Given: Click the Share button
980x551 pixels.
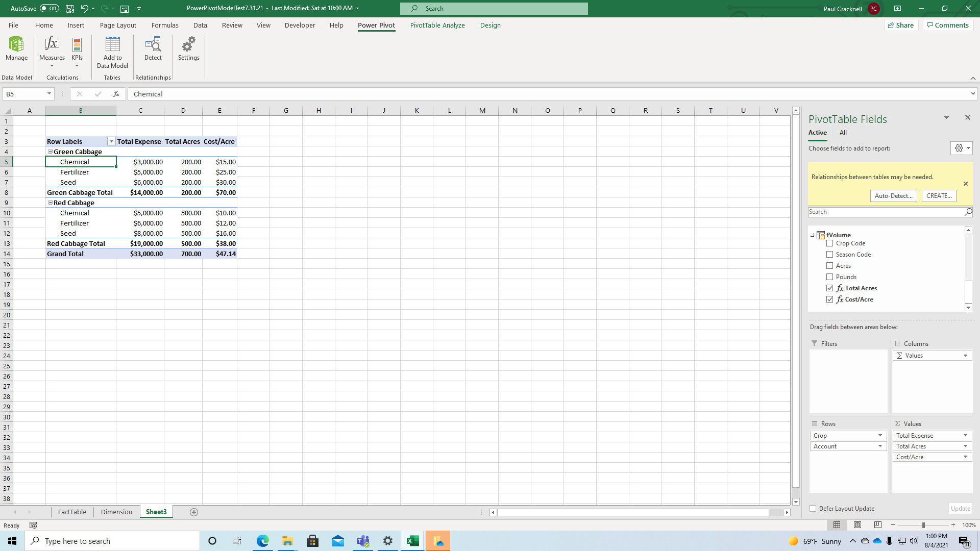Looking at the screenshot, I should click(x=901, y=25).
